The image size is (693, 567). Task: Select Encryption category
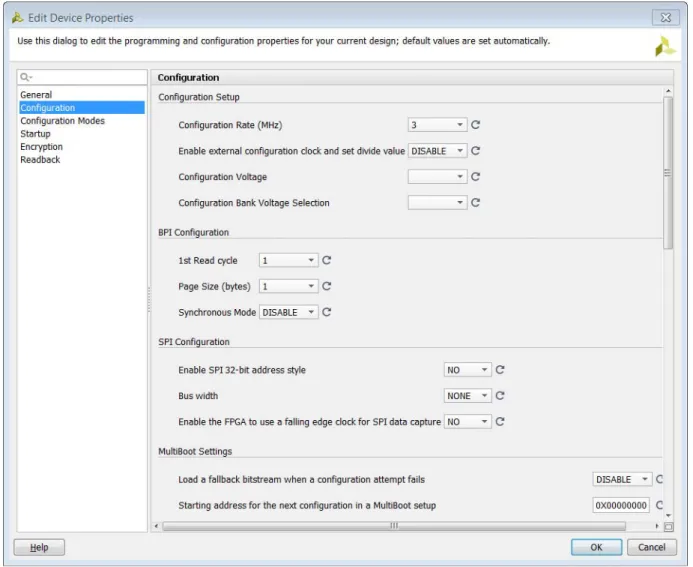coord(82,147)
